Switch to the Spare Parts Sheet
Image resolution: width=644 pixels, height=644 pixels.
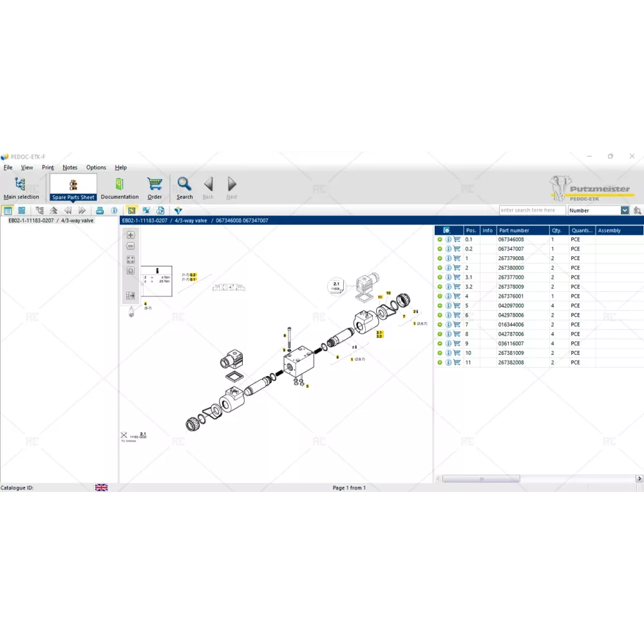tap(73, 188)
